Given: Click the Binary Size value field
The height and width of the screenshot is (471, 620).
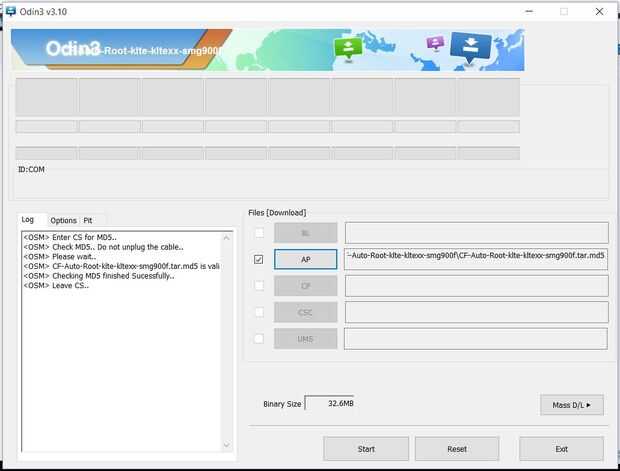Looking at the screenshot, I should click(329, 403).
